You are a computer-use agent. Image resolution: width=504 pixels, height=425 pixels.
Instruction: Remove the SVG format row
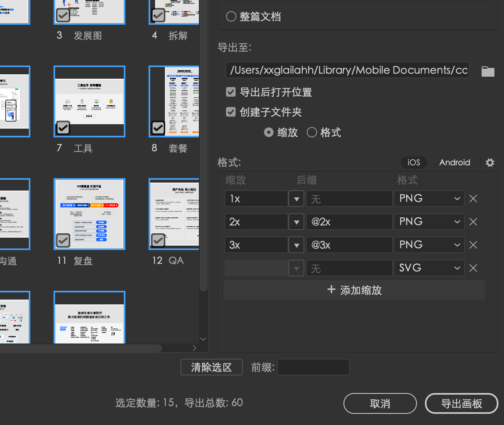coord(473,268)
